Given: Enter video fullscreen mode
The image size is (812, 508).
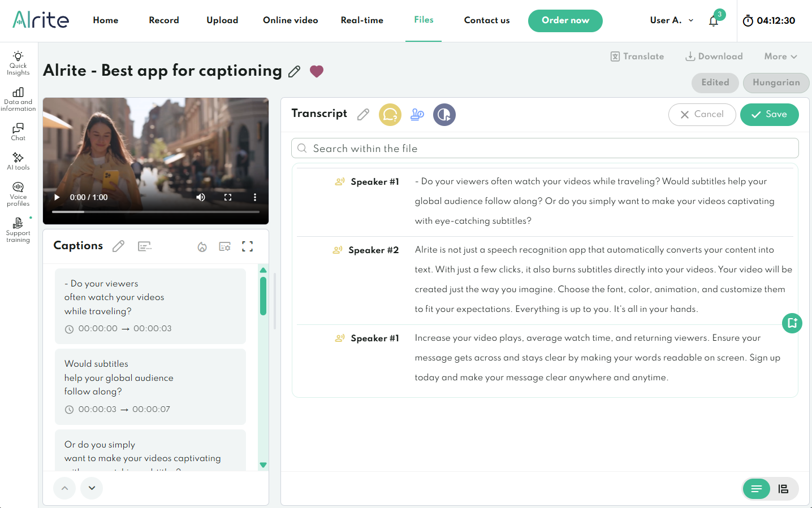Looking at the screenshot, I should pyautogui.click(x=228, y=197).
